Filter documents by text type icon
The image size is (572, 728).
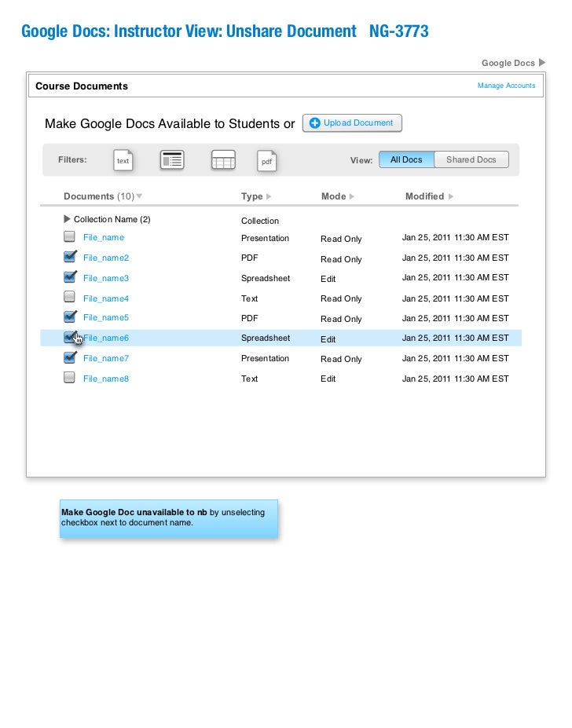(x=123, y=161)
